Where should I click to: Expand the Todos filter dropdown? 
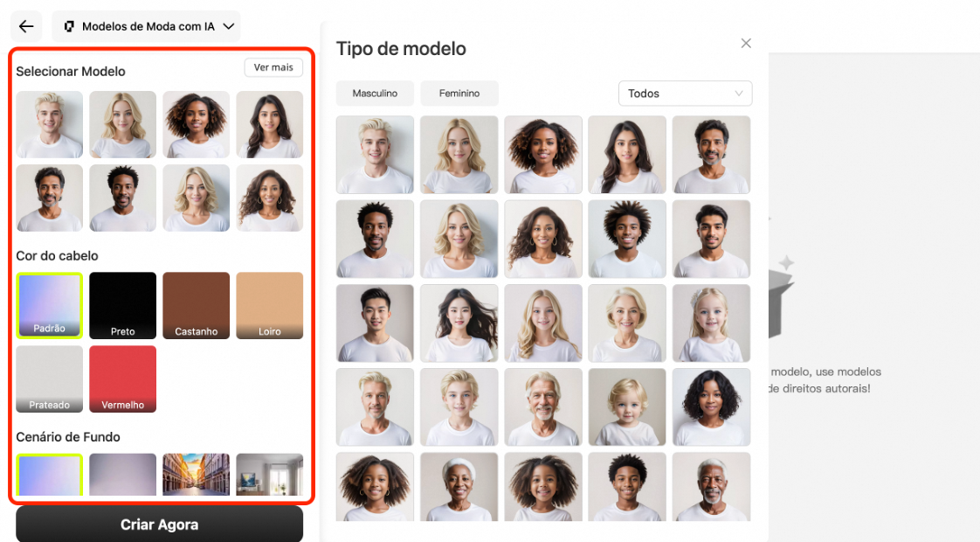[685, 94]
